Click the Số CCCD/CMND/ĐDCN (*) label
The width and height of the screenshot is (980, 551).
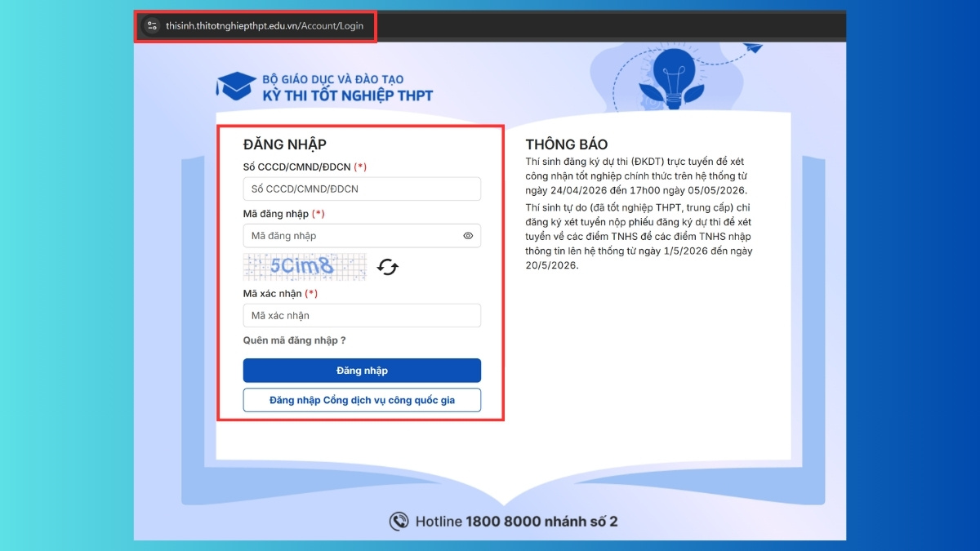[305, 167]
